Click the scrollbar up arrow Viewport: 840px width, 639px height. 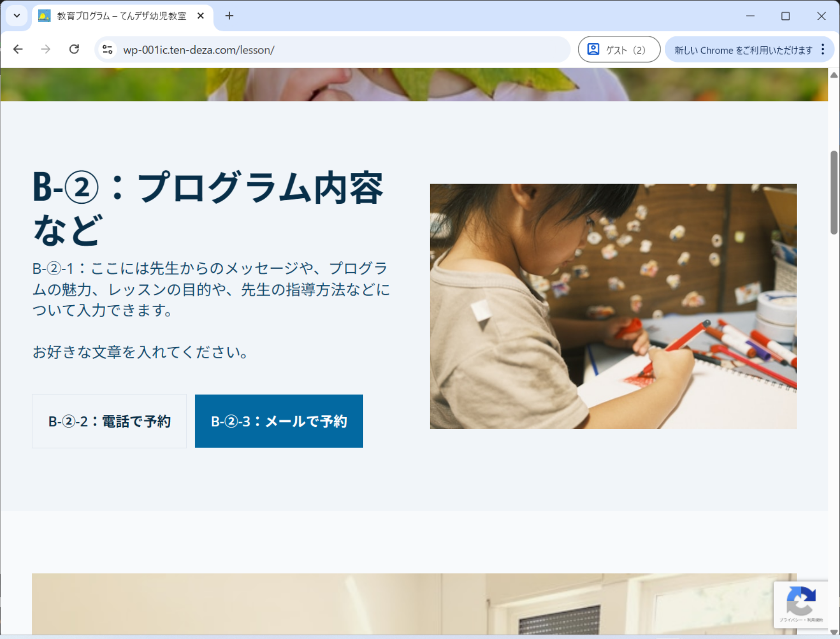[x=834, y=75]
